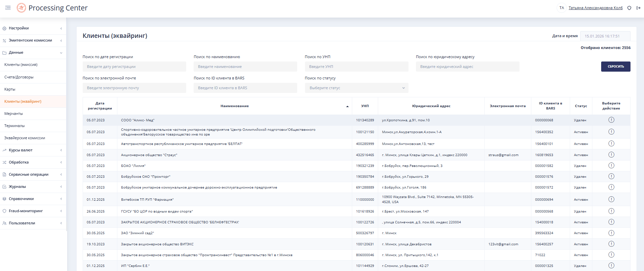Viewport: 644px width, 271px height.
Task: Expand the Настройки sidebar section
Action: pyautogui.click(x=33, y=28)
